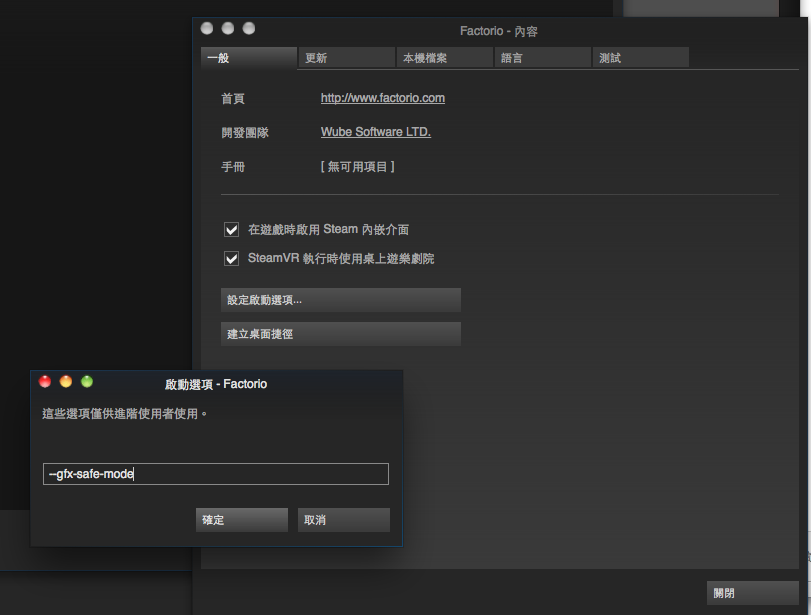Open the 更新 tab

(x=347, y=58)
